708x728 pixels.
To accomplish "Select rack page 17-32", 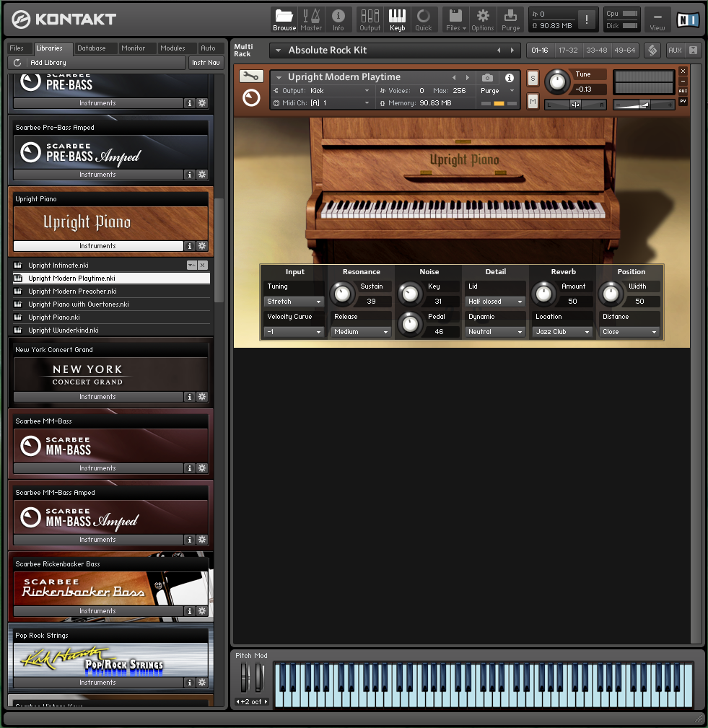I will [x=568, y=50].
